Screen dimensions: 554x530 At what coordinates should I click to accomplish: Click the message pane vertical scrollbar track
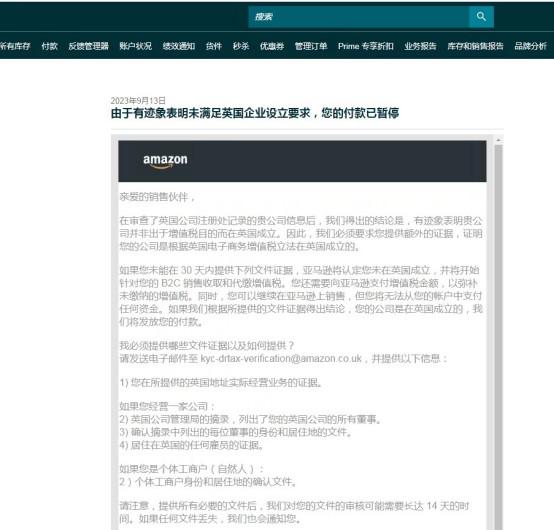click(499, 336)
